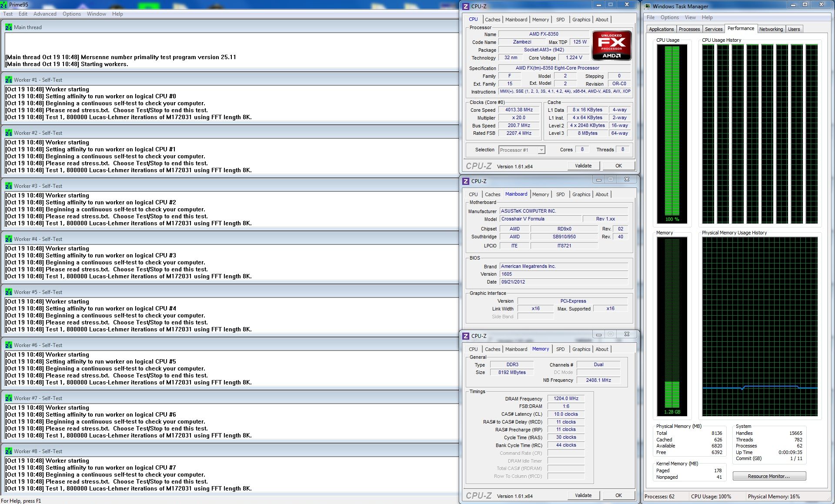This screenshot has width=835, height=504.
Task: Click the Windows Task Manager title icon
Action: pos(647,6)
